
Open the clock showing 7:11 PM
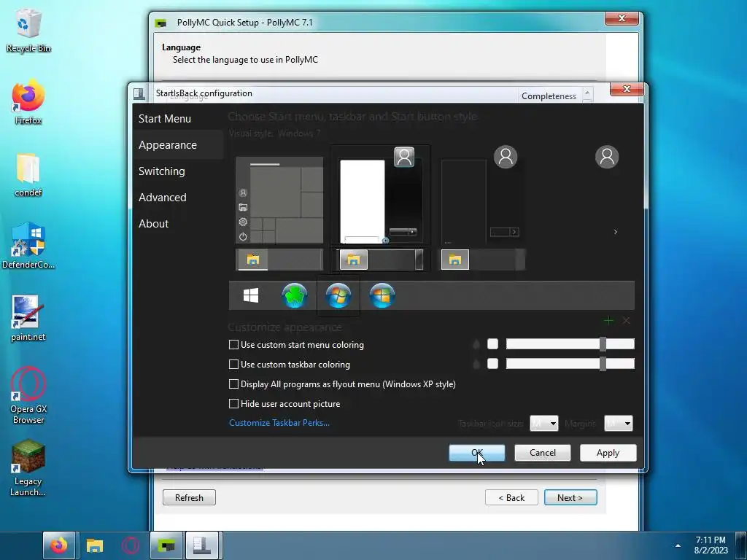711,545
